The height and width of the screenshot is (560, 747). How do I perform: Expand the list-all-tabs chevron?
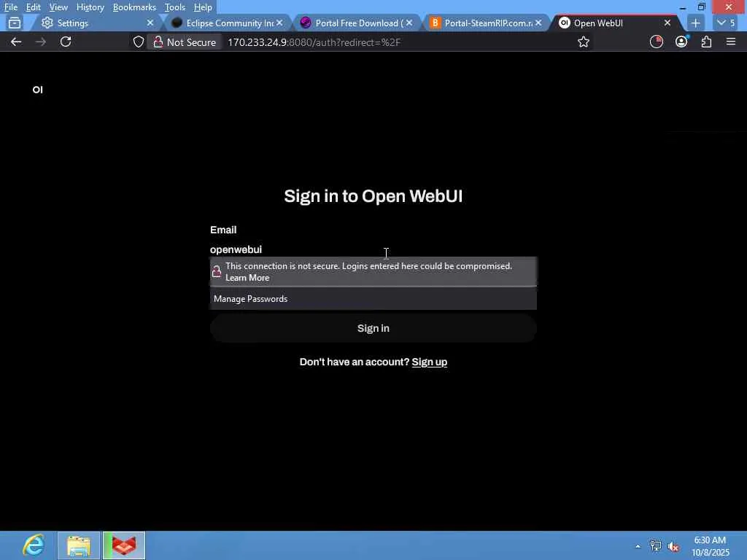click(726, 23)
